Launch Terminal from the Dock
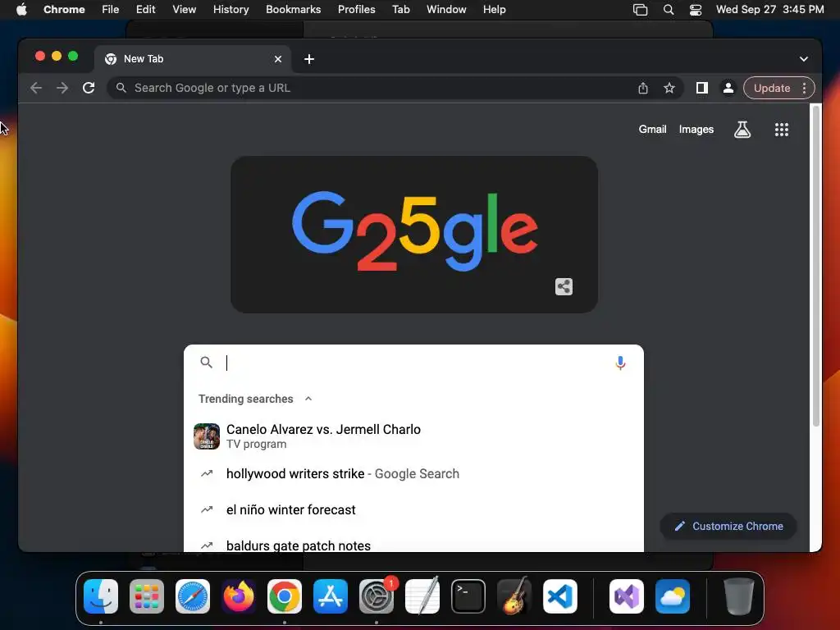Image resolution: width=840 pixels, height=630 pixels. [x=468, y=596]
